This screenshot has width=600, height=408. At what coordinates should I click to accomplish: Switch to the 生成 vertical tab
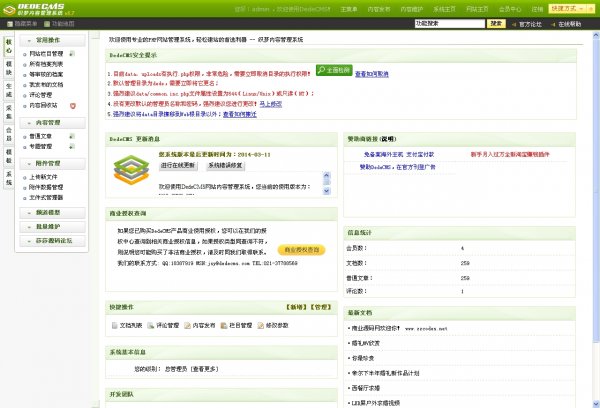[x=8, y=90]
